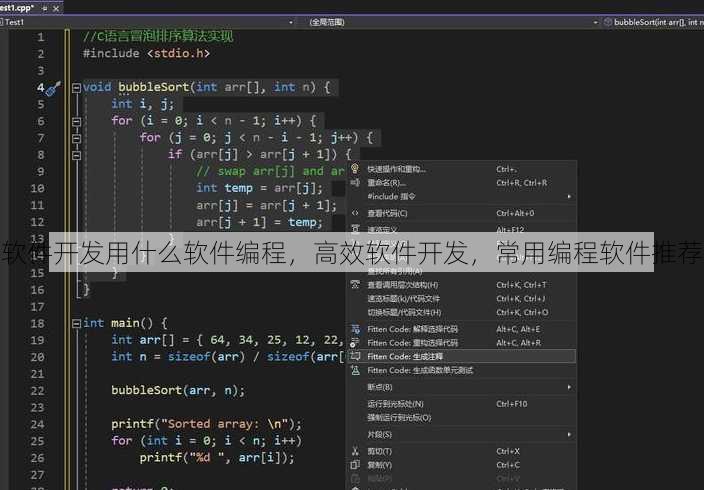This screenshot has height=490, width=704.
Task: Click line number 22 in the gutter
Action: (37, 391)
